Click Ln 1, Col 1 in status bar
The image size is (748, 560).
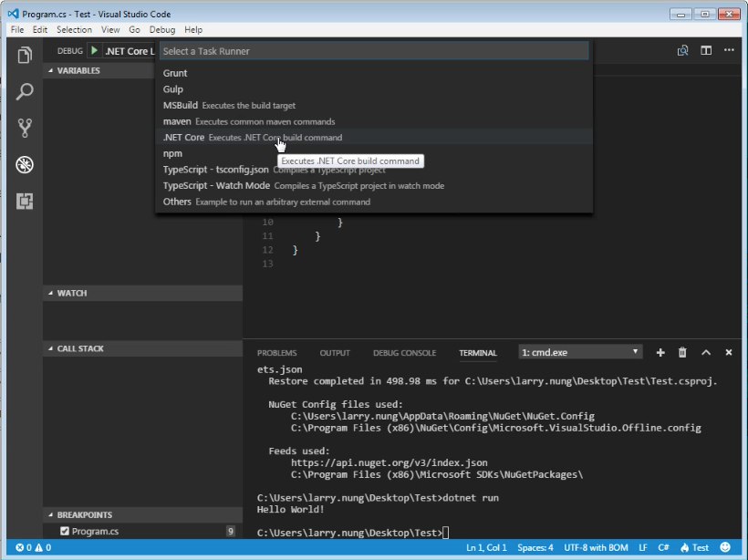(x=486, y=547)
